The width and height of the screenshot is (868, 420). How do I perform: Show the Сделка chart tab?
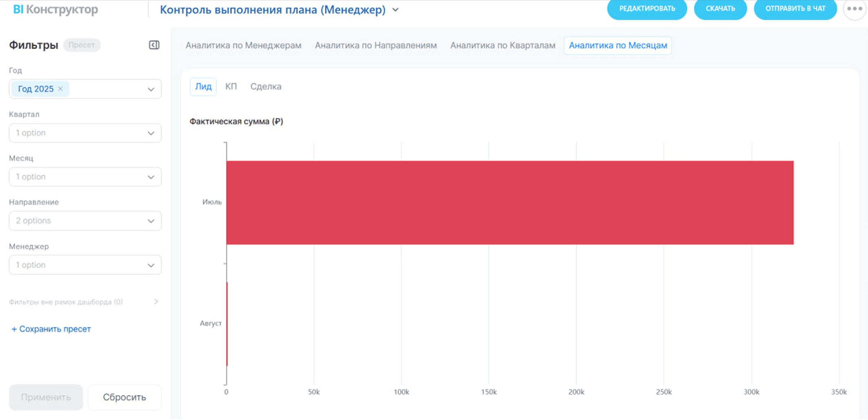(x=266, y=87)
